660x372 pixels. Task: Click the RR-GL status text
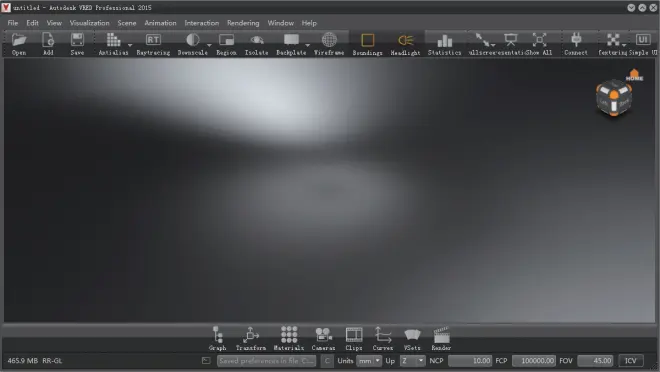coord(52,361)
